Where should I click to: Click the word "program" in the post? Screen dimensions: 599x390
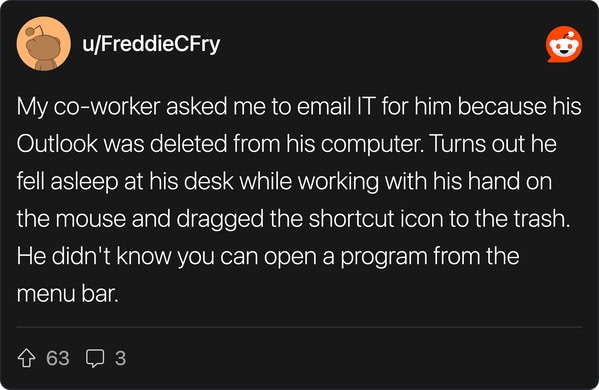coord(384,257)
